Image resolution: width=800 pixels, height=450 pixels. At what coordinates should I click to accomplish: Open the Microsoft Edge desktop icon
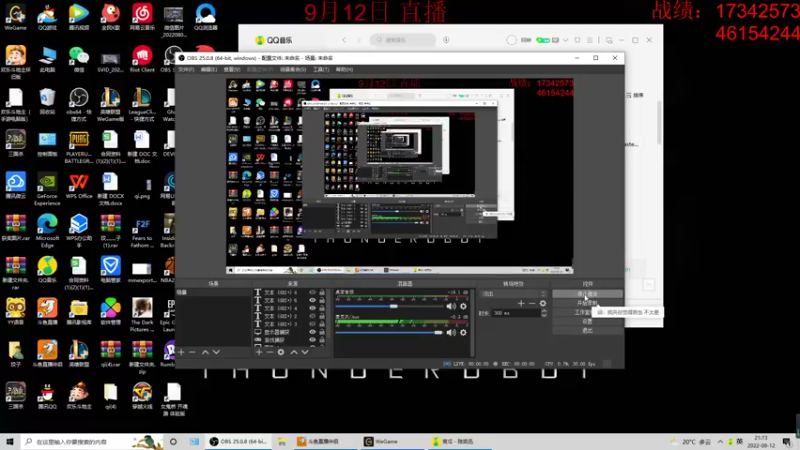[x=47, y=231]
